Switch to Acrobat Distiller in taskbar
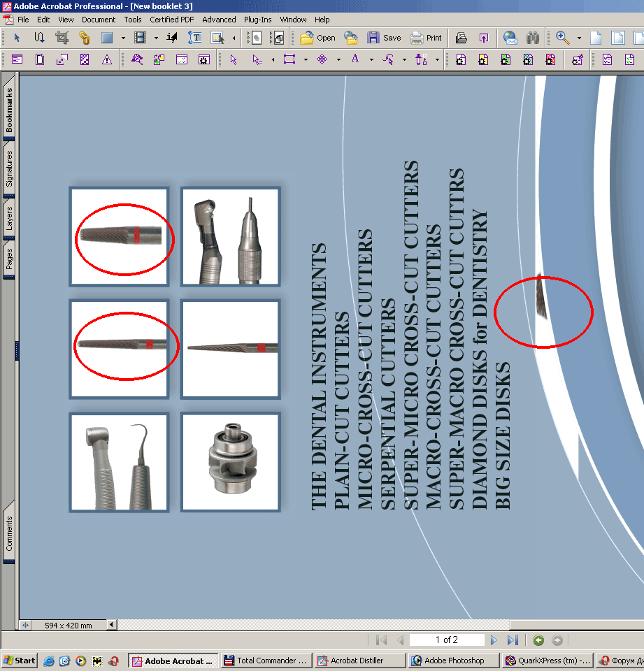644x671 pixels. (359, 661)
